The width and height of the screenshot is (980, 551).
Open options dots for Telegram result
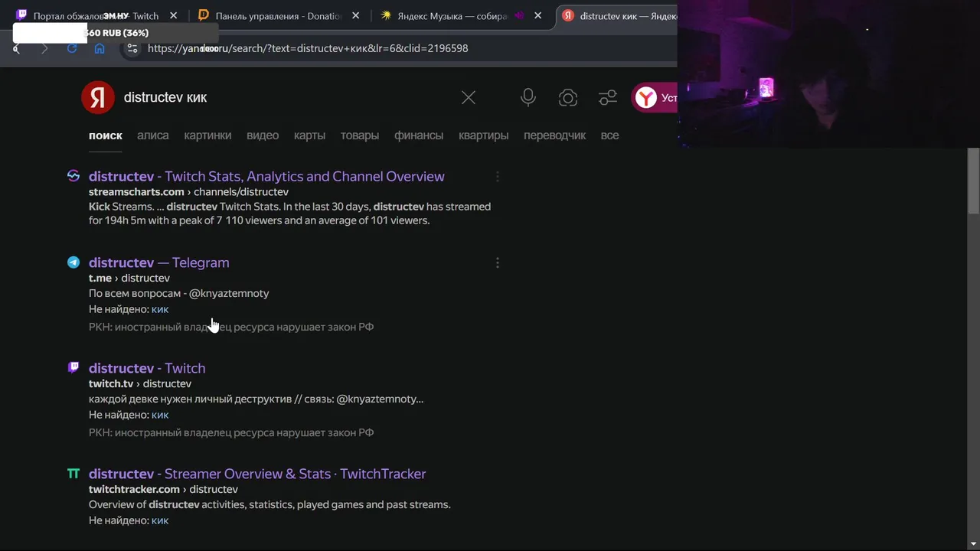pyautogui.click(x=498, y=263)
